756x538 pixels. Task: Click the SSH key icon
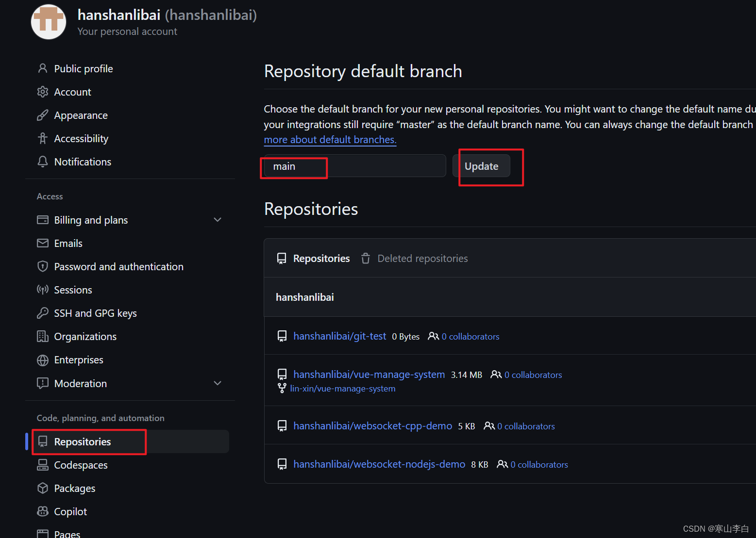[43, 313]
